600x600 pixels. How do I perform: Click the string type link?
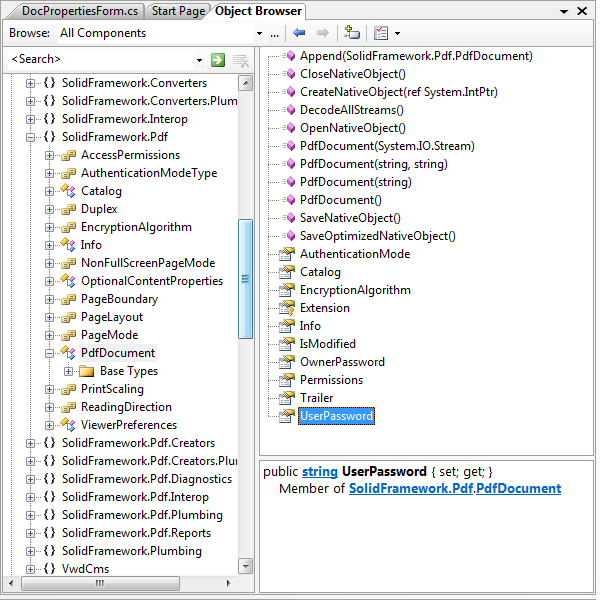coord(320,471)
